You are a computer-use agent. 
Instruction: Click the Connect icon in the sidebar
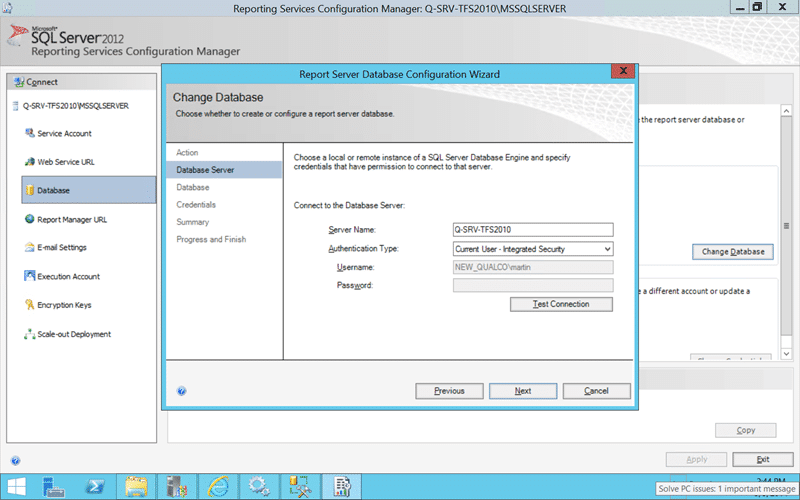(19, 82)
